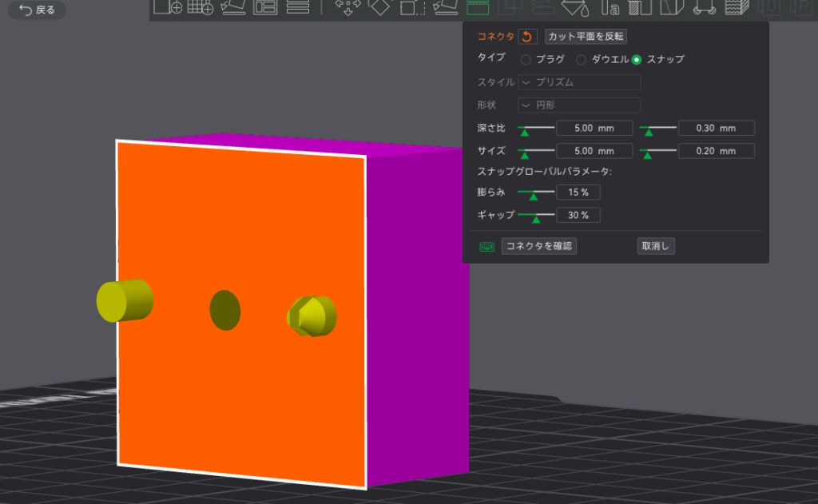Select the Scale tool in toolbar
The width and height of the screenshot is (818, 504).
click(412, 7)
